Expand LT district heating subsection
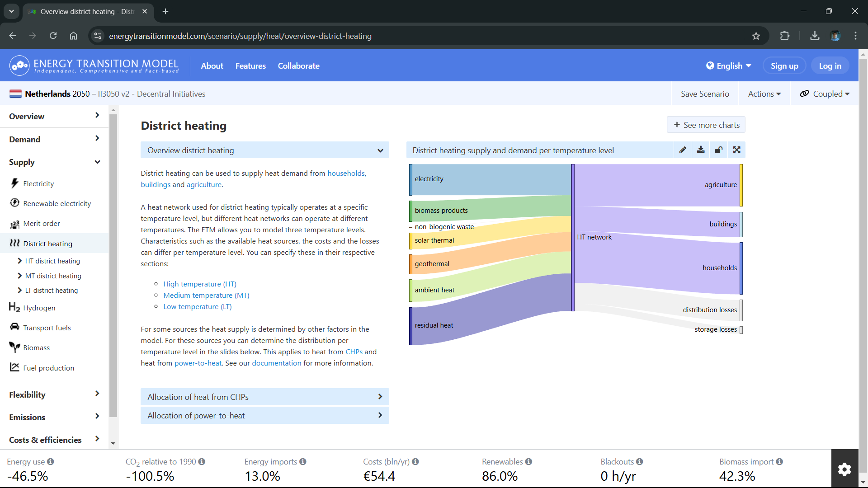The width and height of the screenshot is (868, 488). pos(47,291)
